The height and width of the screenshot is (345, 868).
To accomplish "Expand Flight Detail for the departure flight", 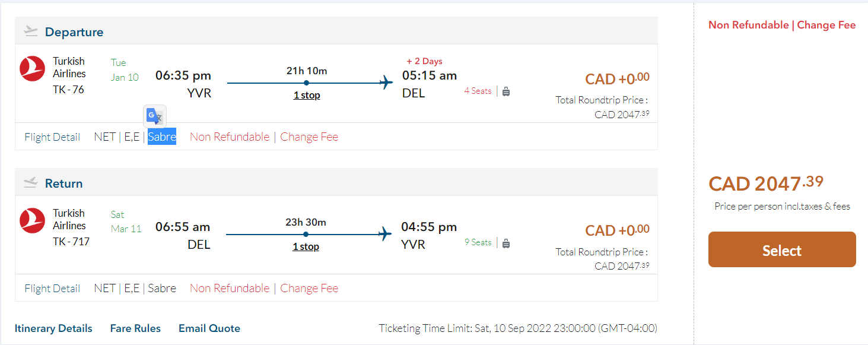I will pos(52,137).
